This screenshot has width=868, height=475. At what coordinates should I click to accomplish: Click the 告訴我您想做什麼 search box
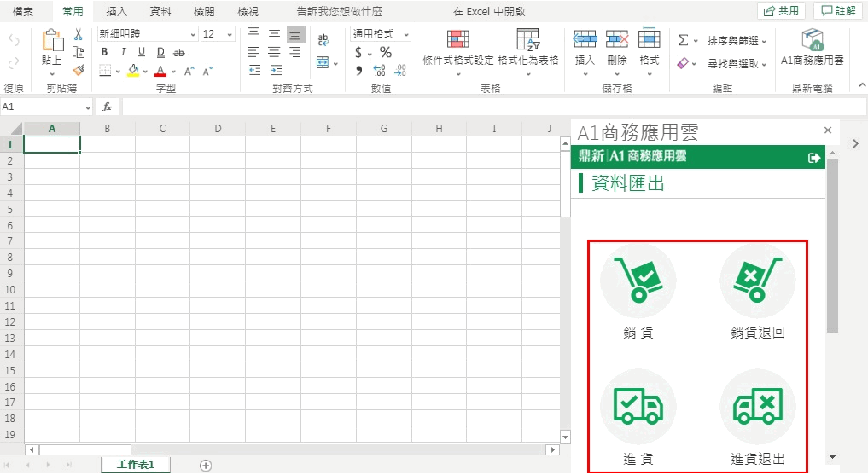pos(339,11)
